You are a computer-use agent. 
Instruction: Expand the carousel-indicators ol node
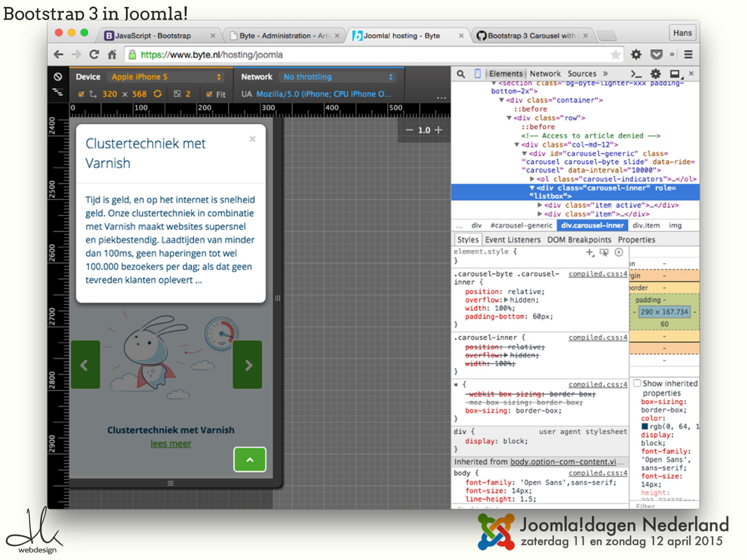coord(532,179)
